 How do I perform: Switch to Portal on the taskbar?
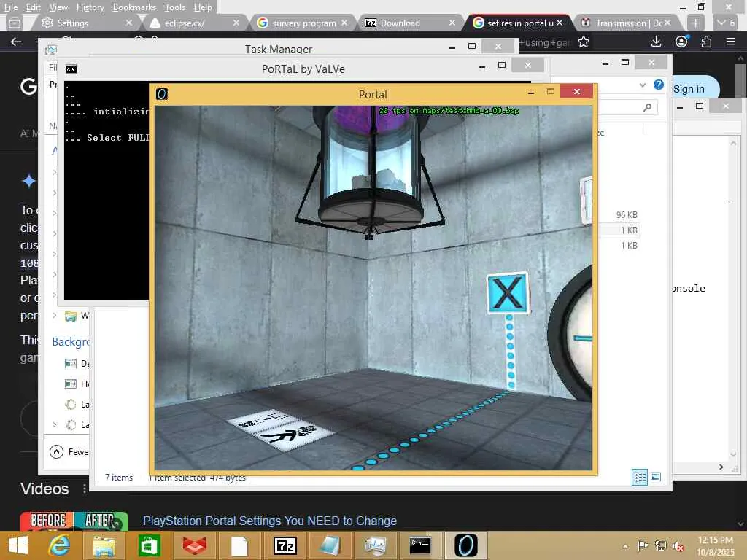[466, 545]
